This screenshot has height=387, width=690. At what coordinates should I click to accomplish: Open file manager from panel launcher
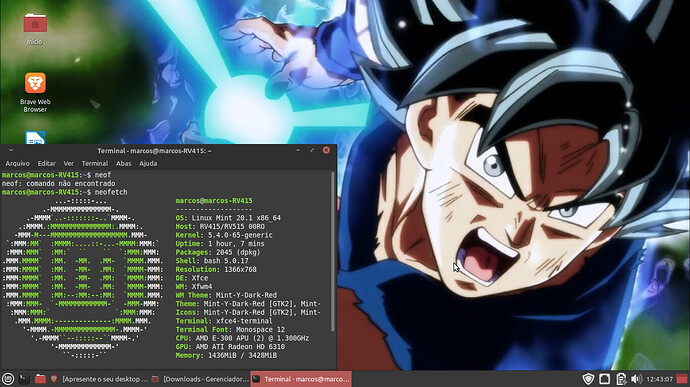coord(40,379)
